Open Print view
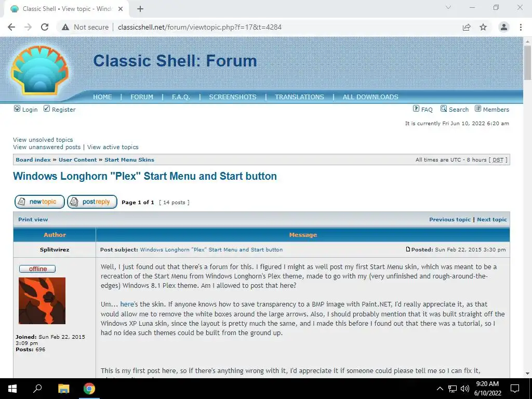532x399 pixels. pos(33,220)
